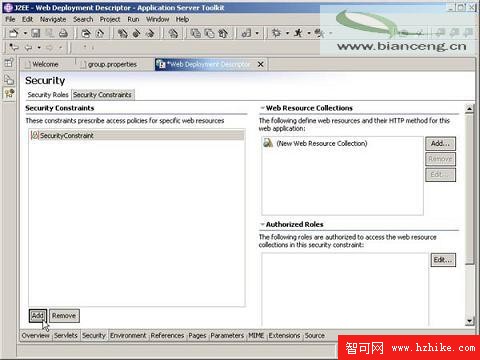The height and width of the screenshot is (360, 480).
Task: Open the Environment page tab
Action: tap(128, 335)
